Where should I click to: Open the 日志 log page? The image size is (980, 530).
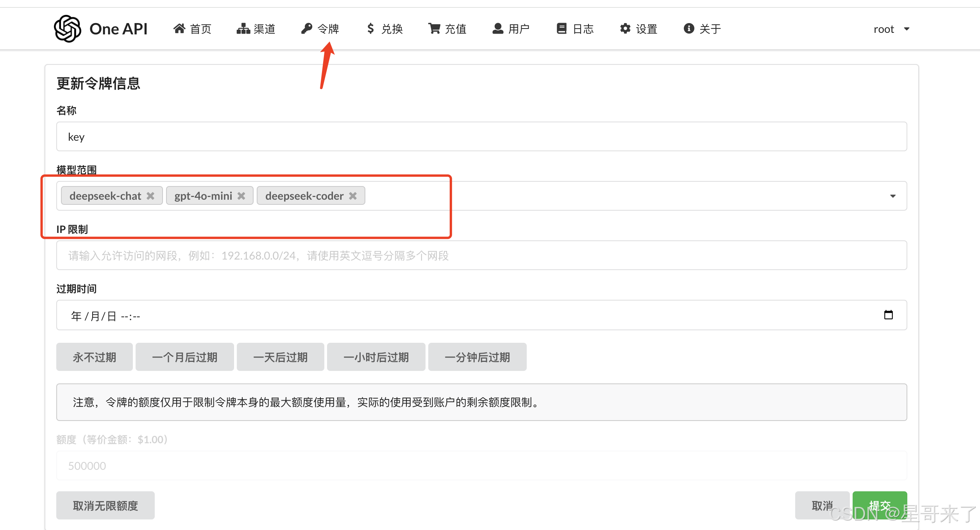point(575,29)
